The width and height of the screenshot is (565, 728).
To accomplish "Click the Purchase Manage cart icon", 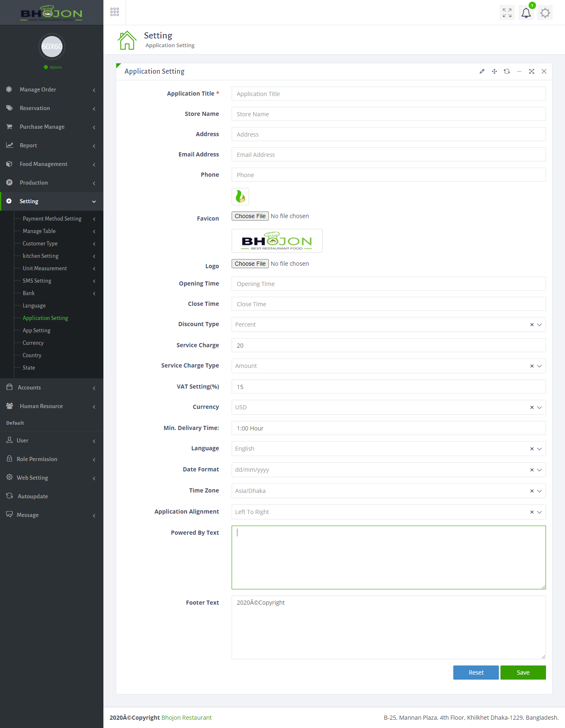I will coord(9,126).
